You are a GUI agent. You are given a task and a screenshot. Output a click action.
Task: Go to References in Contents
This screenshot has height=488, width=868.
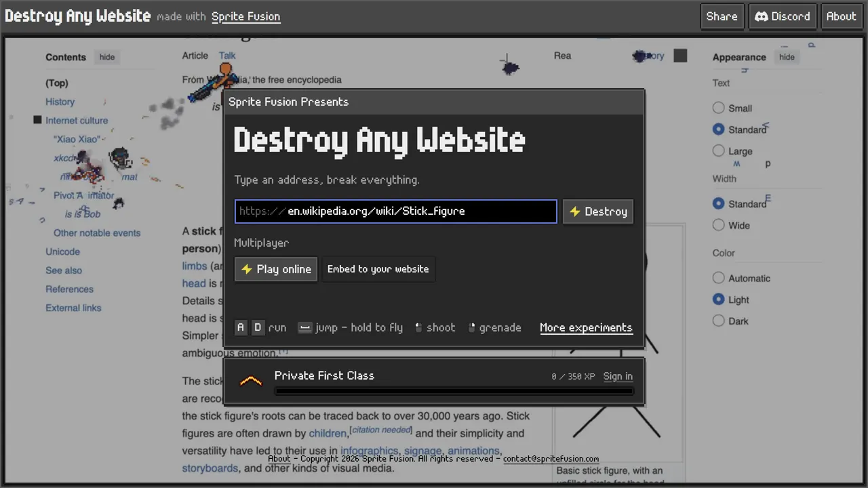click(x=69, y=289)
